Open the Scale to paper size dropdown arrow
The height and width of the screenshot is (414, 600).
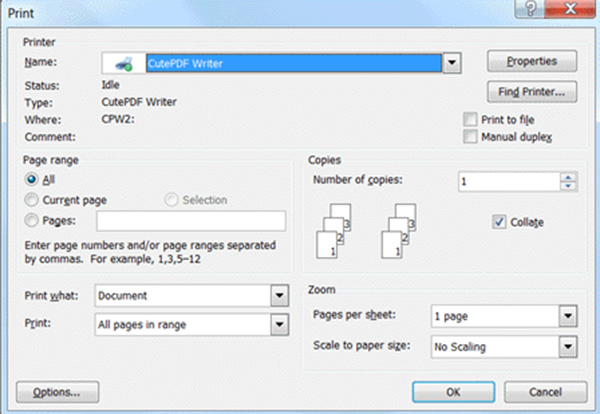click(568, 347)
